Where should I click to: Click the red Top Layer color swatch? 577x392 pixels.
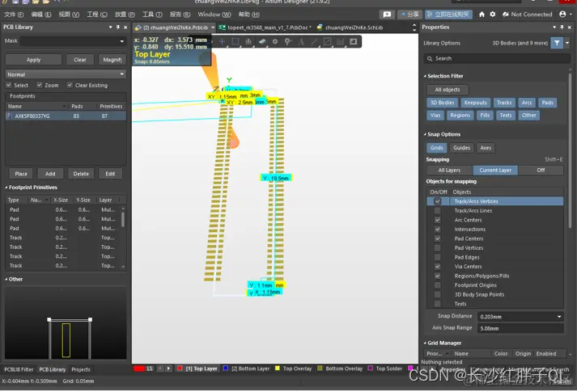tap(179, 368)
